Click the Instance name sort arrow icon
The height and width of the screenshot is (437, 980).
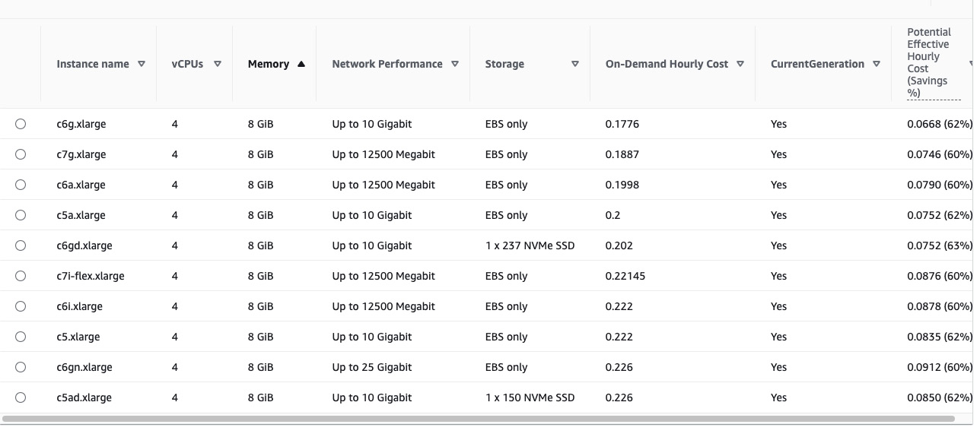point(142,65)
